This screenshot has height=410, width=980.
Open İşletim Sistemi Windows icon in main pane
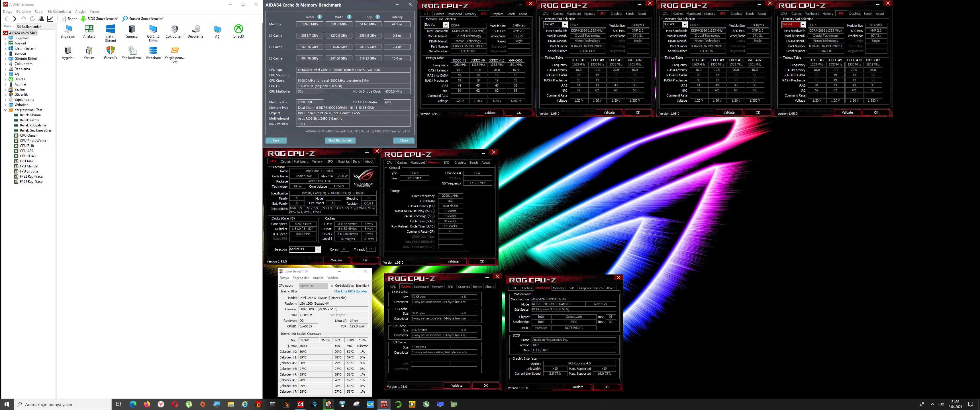(x=110, y=34)
